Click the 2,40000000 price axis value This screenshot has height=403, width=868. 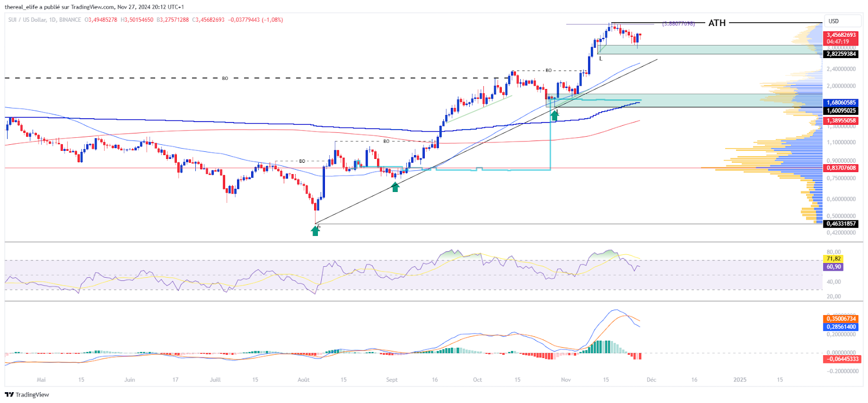tap(841, 69)
